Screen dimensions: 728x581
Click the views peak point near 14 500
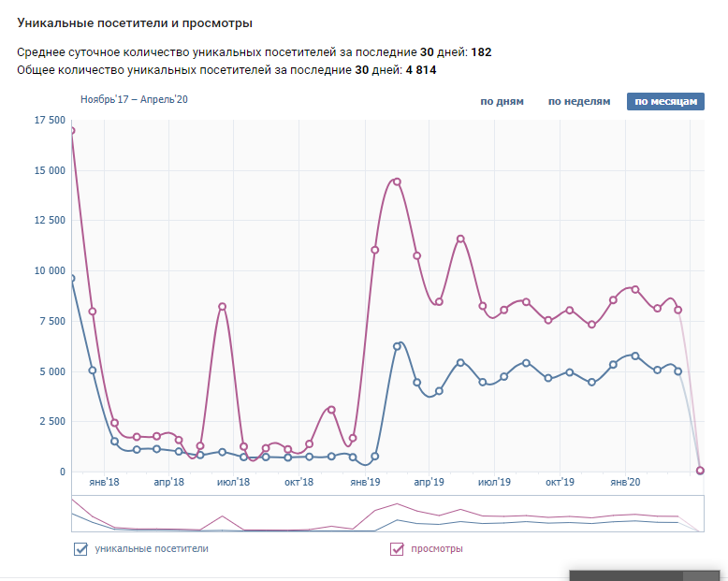click(x=397, y=182)
